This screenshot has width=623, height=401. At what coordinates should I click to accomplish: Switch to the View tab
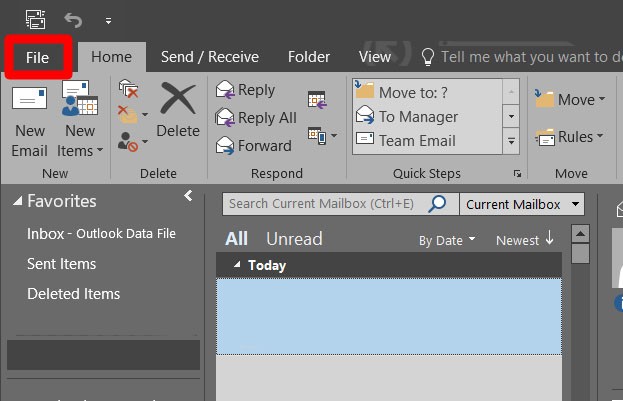(x=375, y=57)
